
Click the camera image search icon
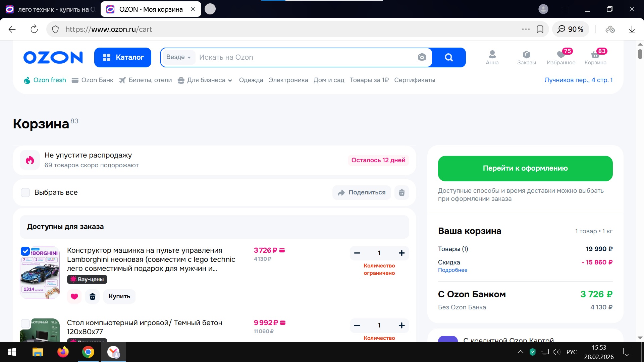click(x=422, y=57)
